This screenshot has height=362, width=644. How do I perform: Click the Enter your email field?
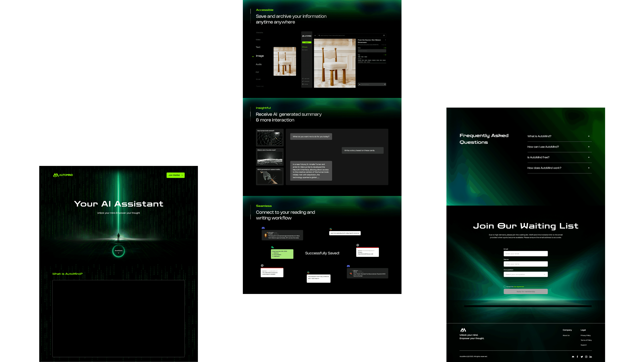point(525,254)
